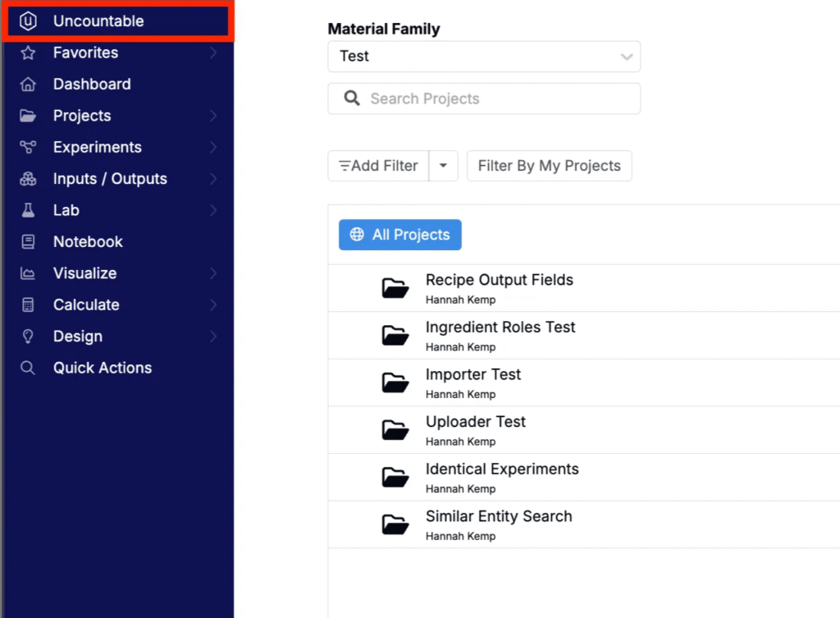Click the Quick Actions magnifier icon

point(28,368)
